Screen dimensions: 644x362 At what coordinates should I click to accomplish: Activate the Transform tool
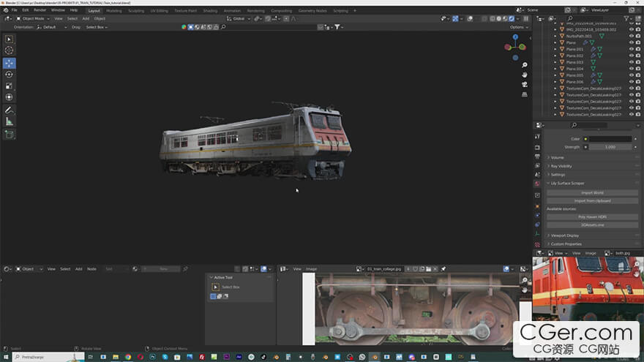tap(9, 97)
